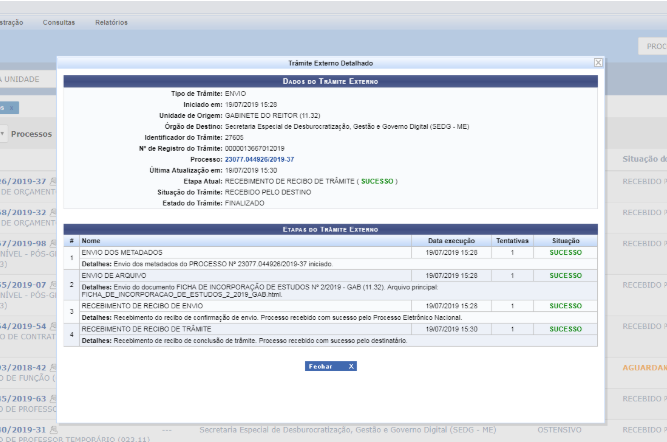Open the Consultas menu

pyautogui.click(x=58, y=21)
